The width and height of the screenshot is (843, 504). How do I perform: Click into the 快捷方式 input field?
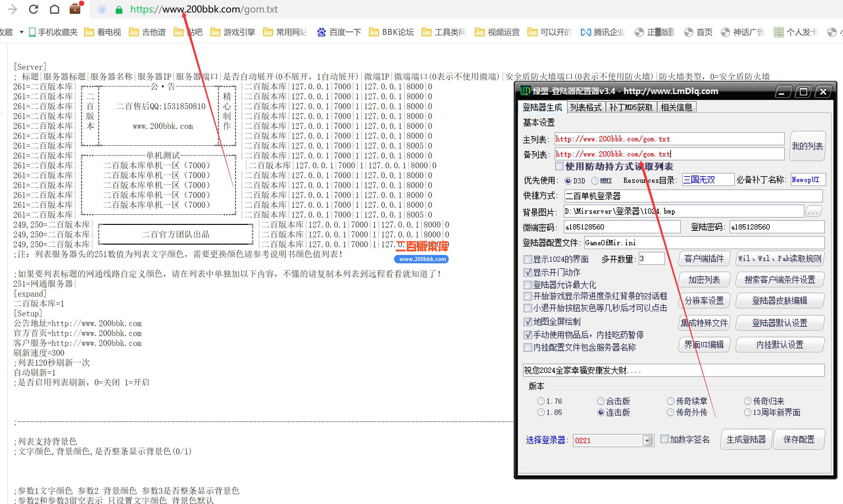693,196
